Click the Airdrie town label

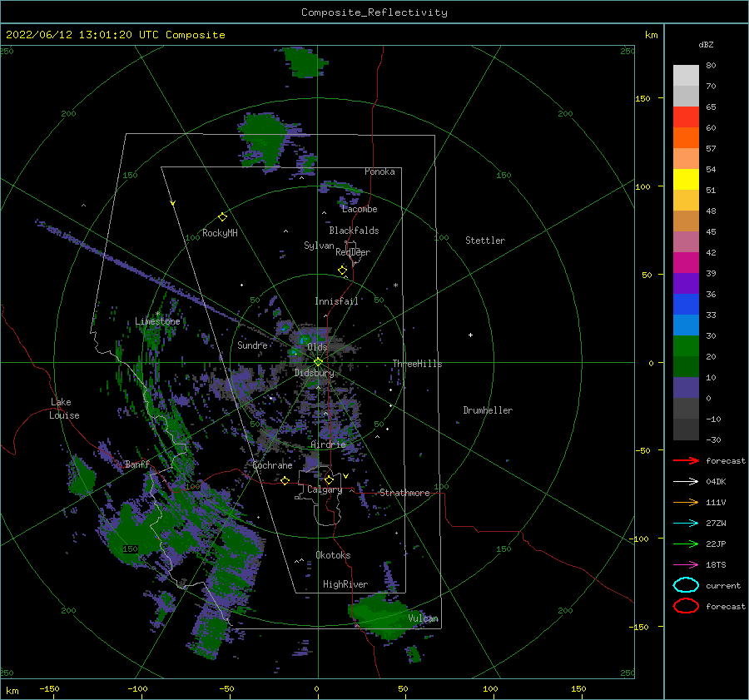point(328,444)
